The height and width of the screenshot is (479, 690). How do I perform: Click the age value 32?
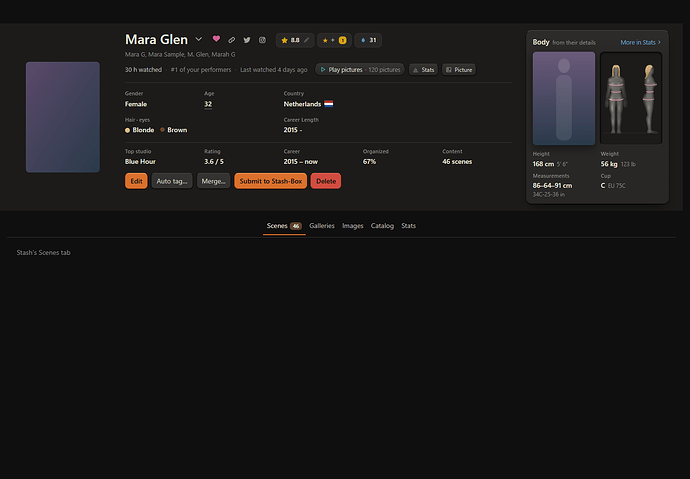click(208, 104)
